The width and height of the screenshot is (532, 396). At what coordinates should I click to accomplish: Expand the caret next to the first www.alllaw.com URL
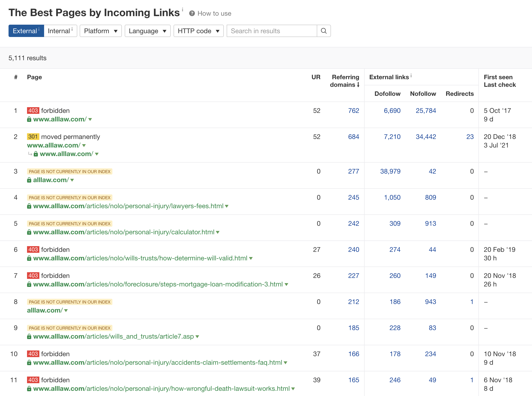(x=90, y=119)
